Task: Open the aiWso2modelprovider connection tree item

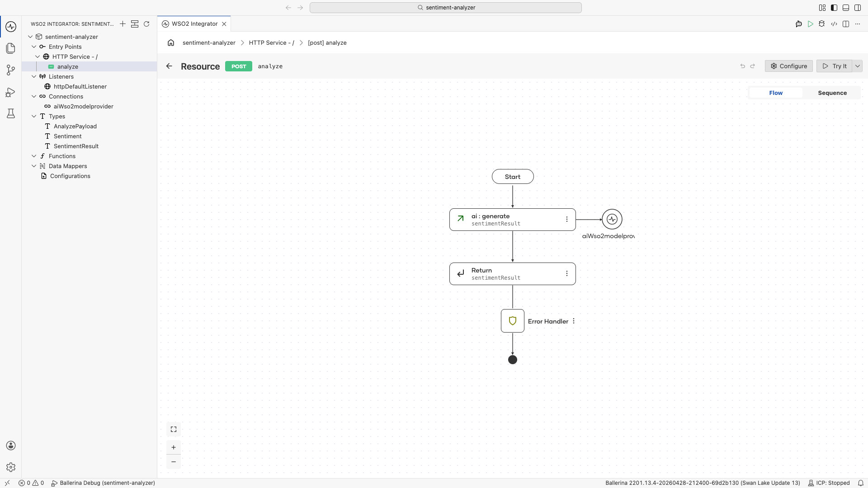Action: click(x=90, y=106)
